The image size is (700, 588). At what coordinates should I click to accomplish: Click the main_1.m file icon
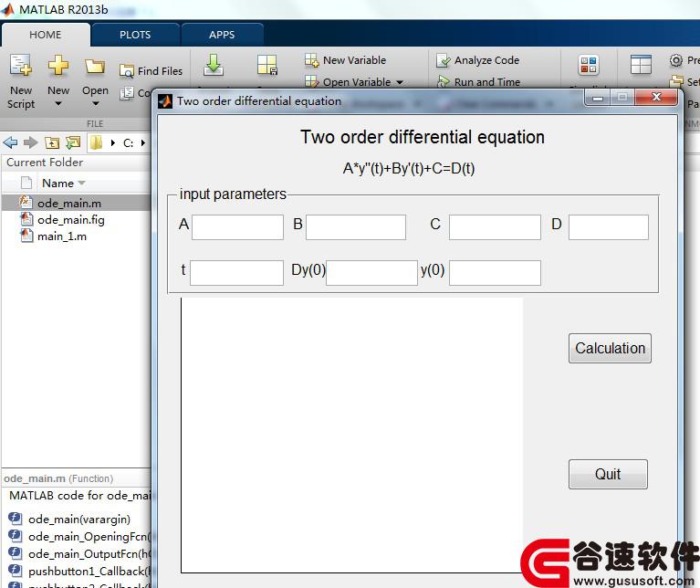point(26,236)
